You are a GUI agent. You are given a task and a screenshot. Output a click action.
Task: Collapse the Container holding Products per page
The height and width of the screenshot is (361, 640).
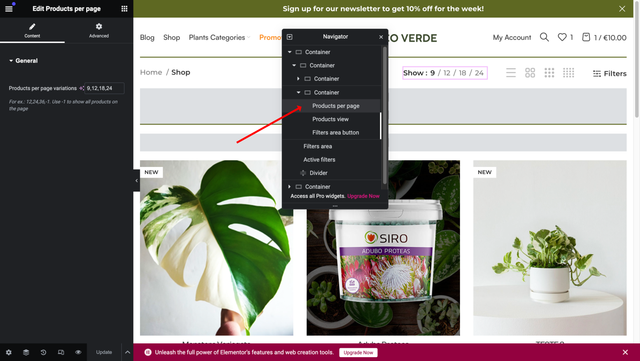coord(298,92)
